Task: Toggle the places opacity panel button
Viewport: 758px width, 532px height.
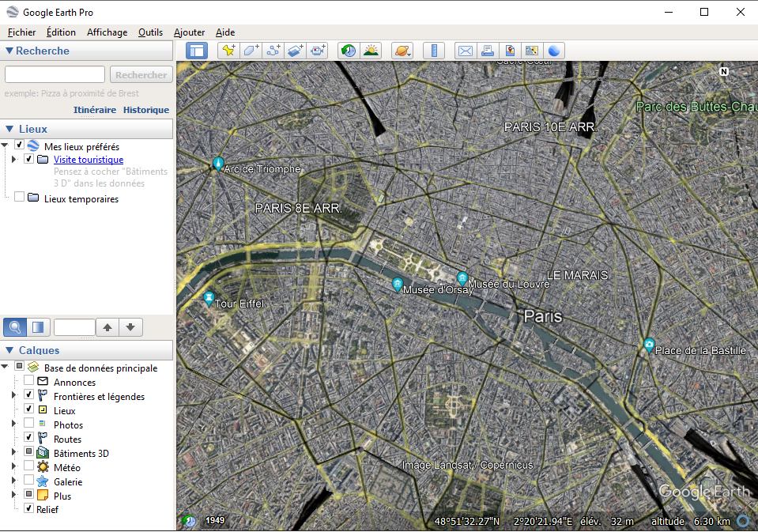Action: pyautogui.click(x=38, y=327)
